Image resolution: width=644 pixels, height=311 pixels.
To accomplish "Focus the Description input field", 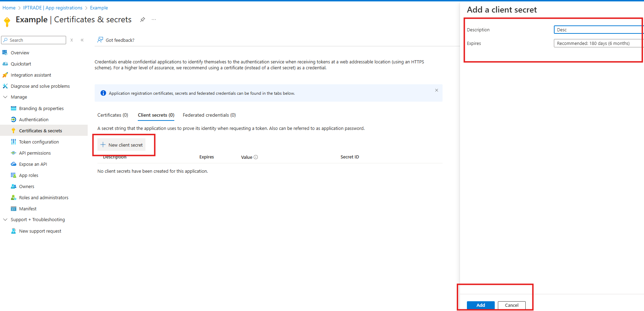I will click(598, 30).
